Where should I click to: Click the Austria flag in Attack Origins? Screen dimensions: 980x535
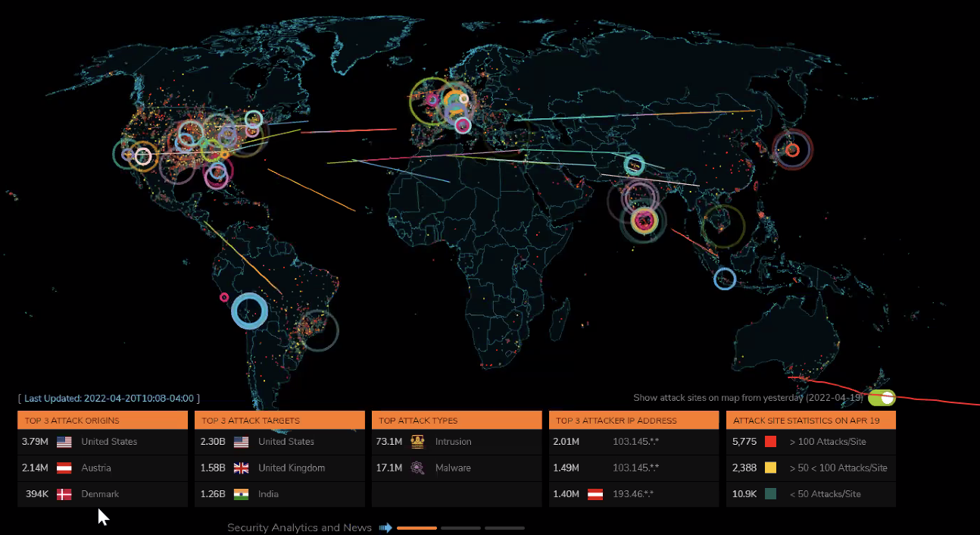pos(64,468)
